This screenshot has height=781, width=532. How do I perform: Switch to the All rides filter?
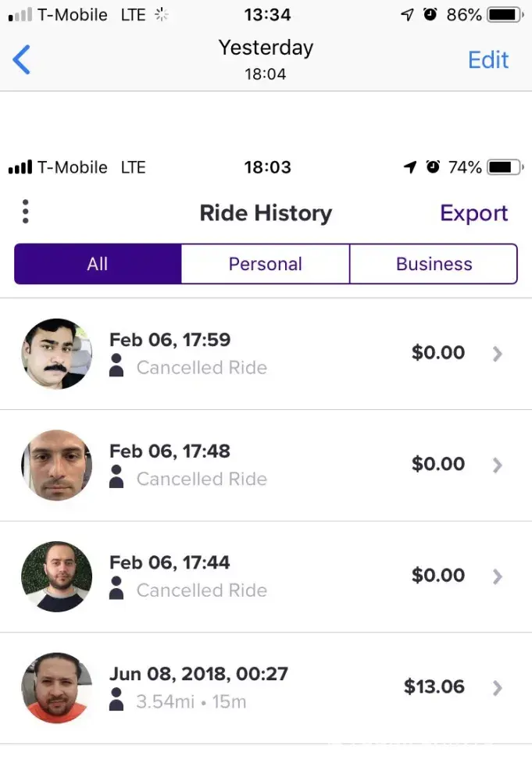tap(98, 264)
